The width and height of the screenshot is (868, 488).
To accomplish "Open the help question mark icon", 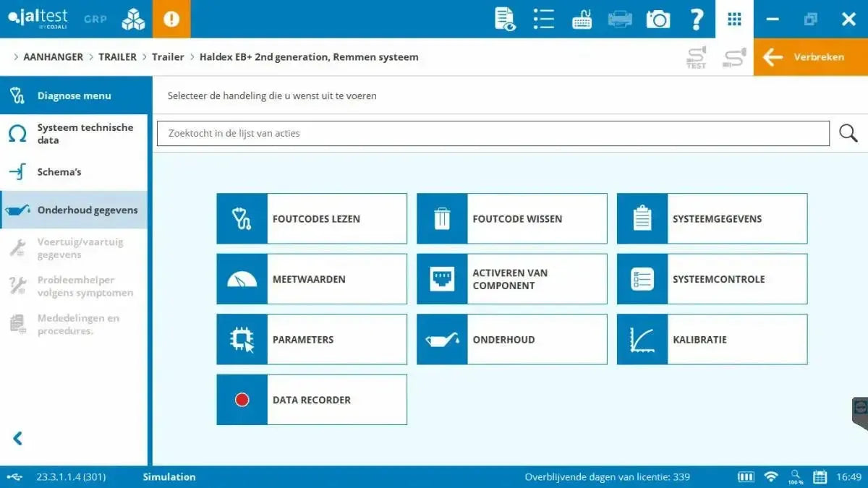I will coord(697,19).
